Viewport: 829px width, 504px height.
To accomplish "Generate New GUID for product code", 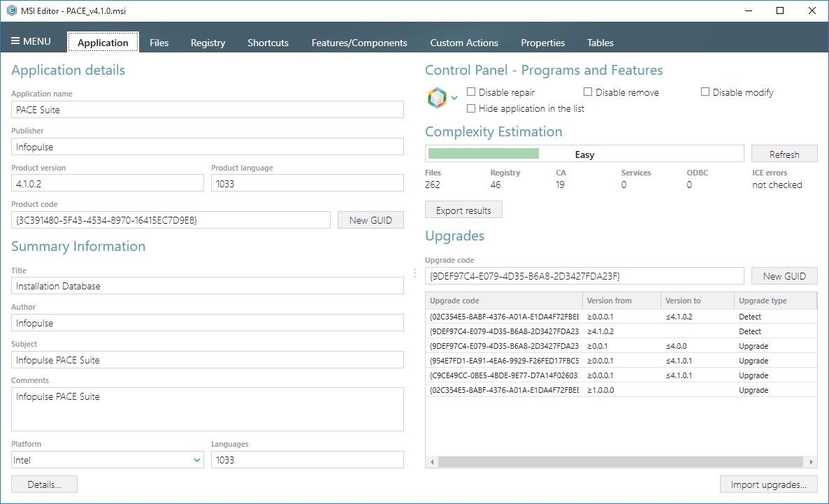I will point(370,220).
